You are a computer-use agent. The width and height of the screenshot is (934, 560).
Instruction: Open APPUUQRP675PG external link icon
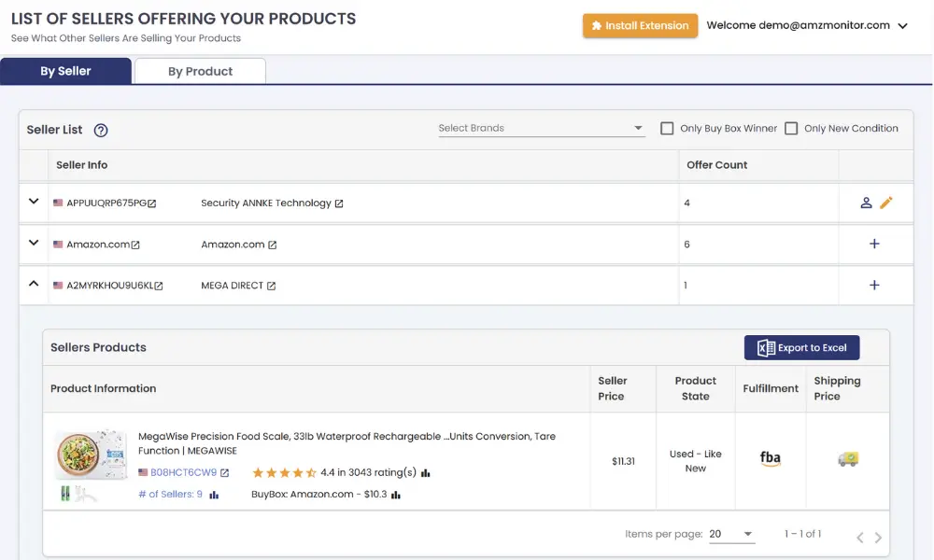click(152, 203)
